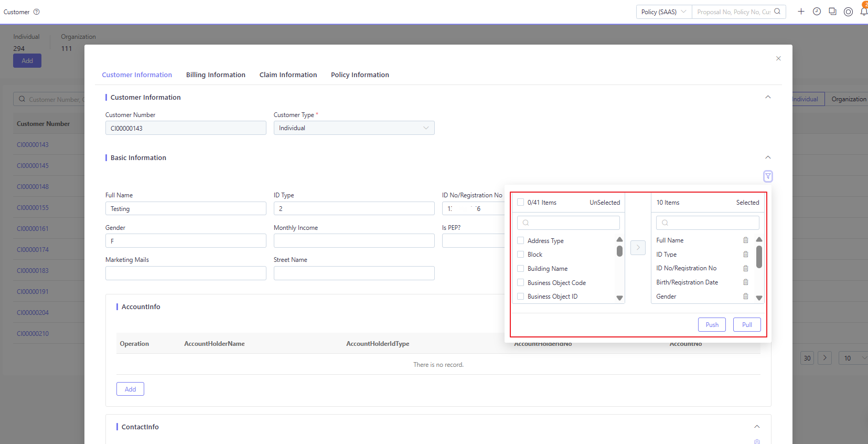Screen dimensions: 868x444
Task: Delete Birth/Registration Date from selected list
Action: [x=745, y=282]
